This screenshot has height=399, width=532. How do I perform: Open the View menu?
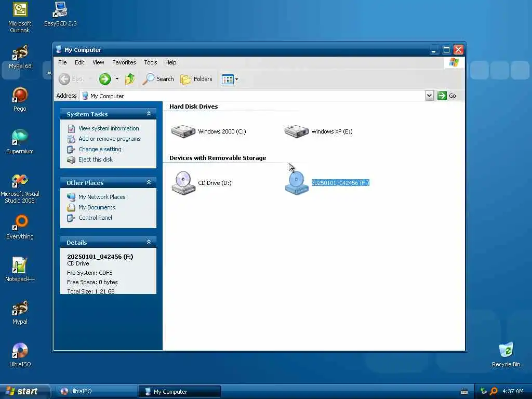coord(98,62)
